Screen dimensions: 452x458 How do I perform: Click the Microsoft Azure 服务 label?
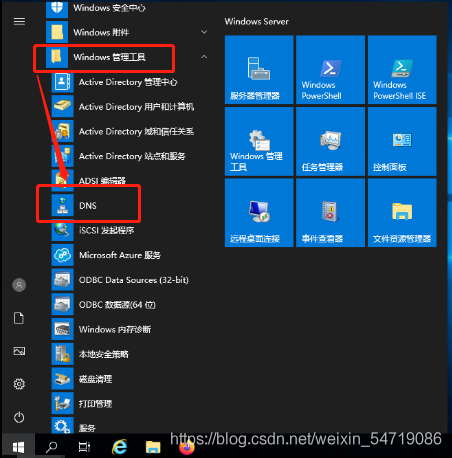(x=120, y=255)
